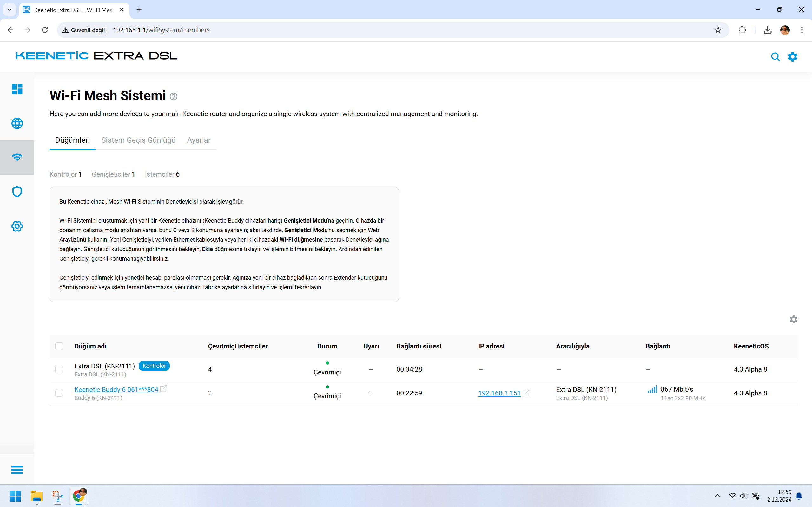Open Snipping Tool from taskbar
The width and height of the screenshot is (812, 507).
(x=58, y=496)
